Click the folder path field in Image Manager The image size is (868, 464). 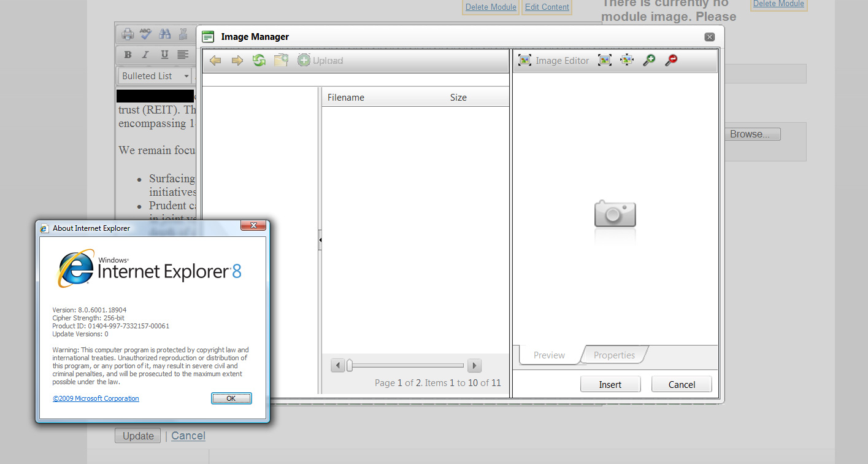356,80
